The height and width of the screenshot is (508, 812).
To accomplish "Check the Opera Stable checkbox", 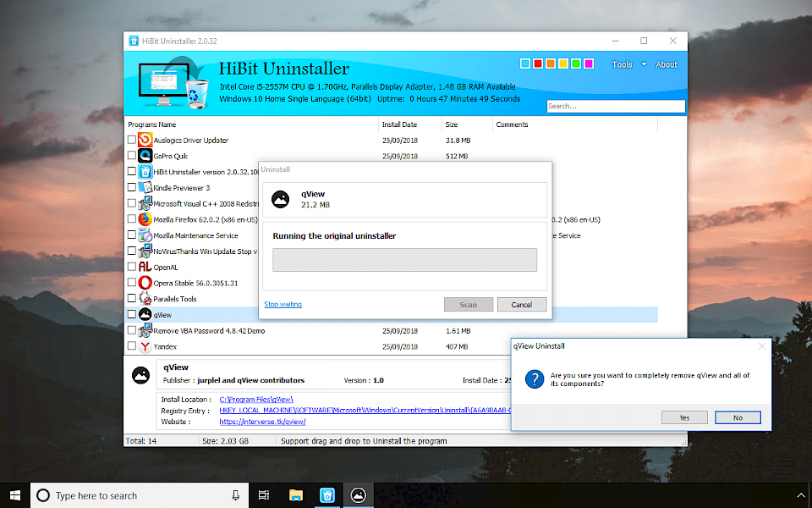I will click(132, 283).
